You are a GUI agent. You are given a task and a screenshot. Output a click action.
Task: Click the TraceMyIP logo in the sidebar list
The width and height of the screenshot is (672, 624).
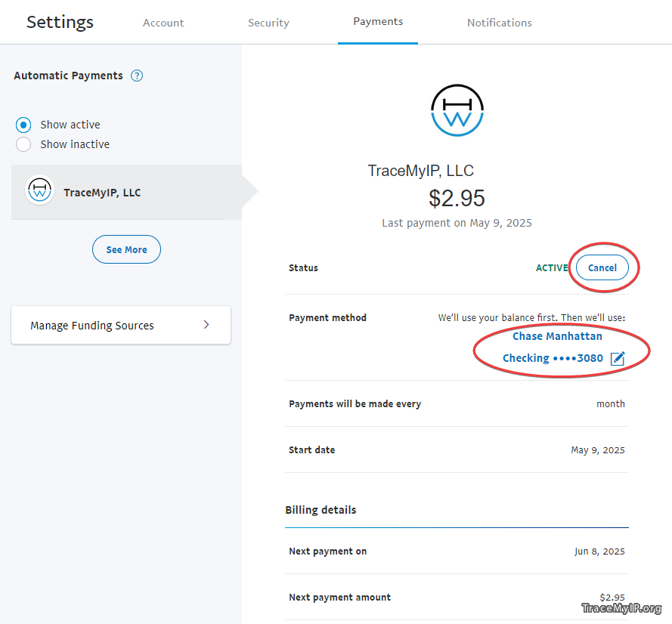click(39, 190)
